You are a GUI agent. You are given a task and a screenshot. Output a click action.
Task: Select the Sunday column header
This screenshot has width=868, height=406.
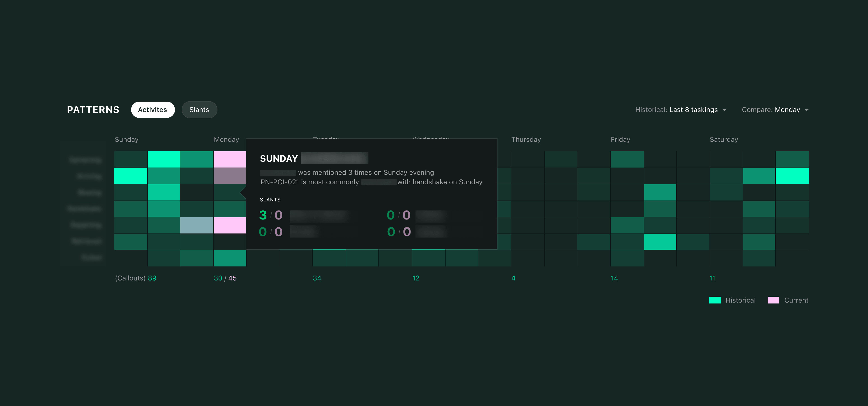coord(127,139)
